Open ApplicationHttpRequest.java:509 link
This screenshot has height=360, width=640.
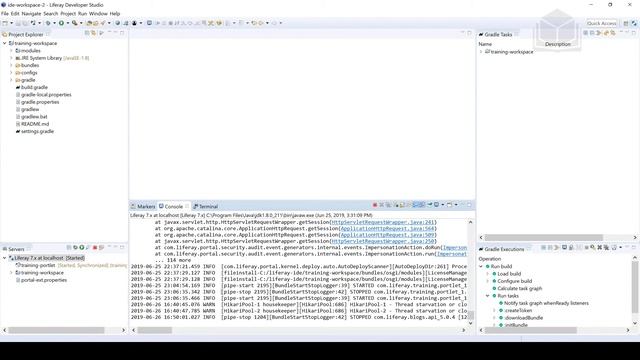click(x=387, y=235)
